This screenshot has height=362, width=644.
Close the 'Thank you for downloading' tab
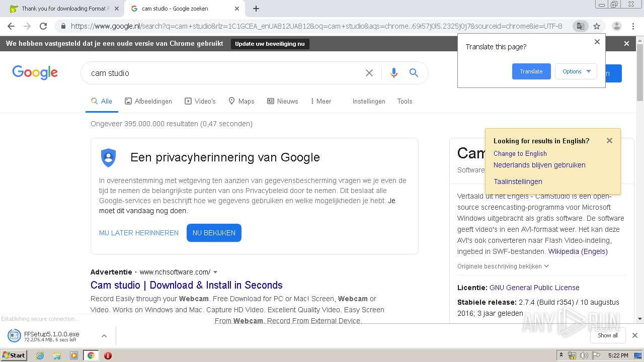117,9
